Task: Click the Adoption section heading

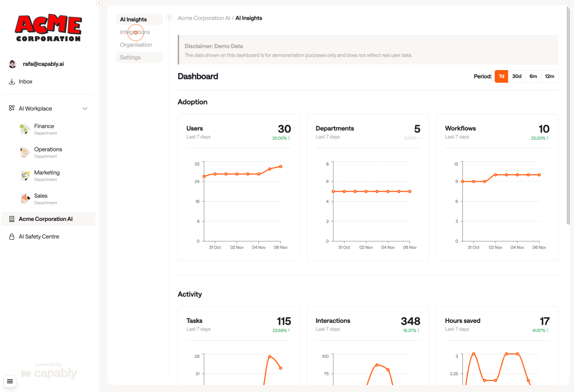Action: coord(192,102)
